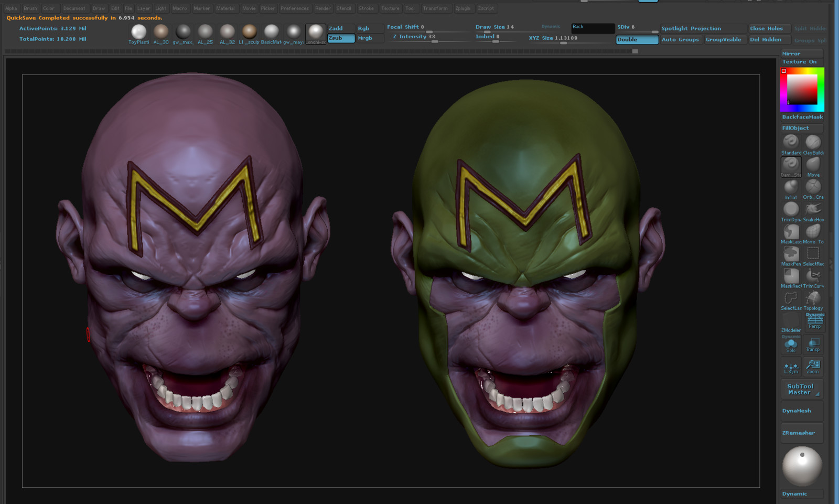Open the Material menu
This screenshot has height=504, width=839.
(225, 8)
